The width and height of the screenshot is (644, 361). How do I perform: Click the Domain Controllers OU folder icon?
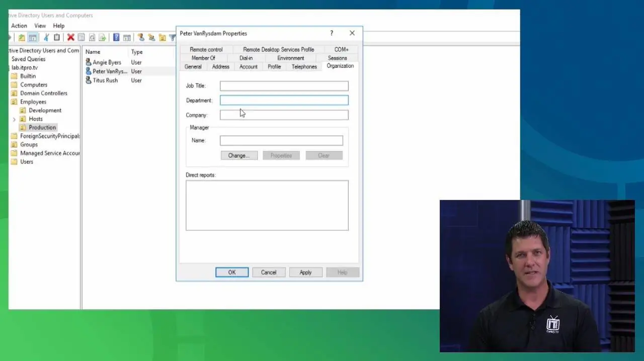coord(14,93)
